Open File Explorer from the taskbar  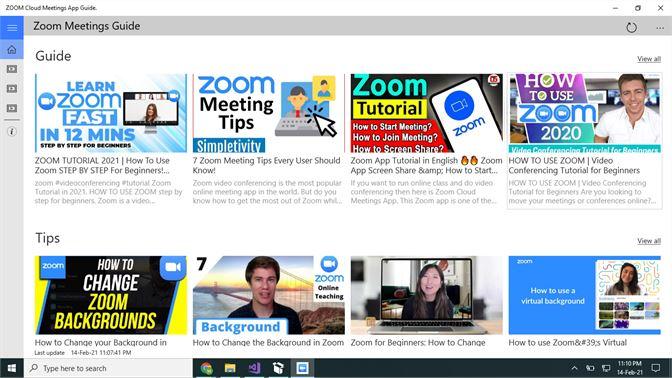230,368
